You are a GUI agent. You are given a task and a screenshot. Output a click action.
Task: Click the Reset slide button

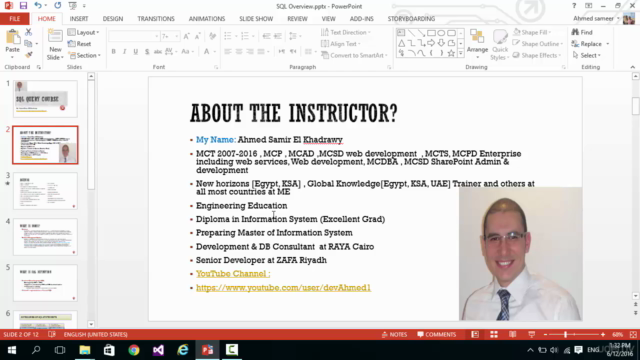pyautogui.click(x=80, y=44)
